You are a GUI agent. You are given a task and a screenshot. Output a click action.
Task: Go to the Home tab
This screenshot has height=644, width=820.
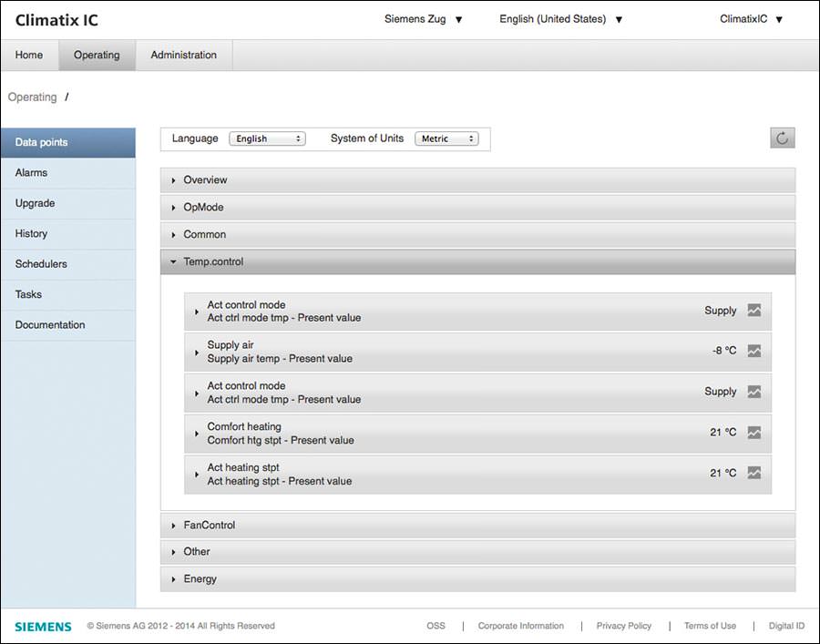(29, 55)
